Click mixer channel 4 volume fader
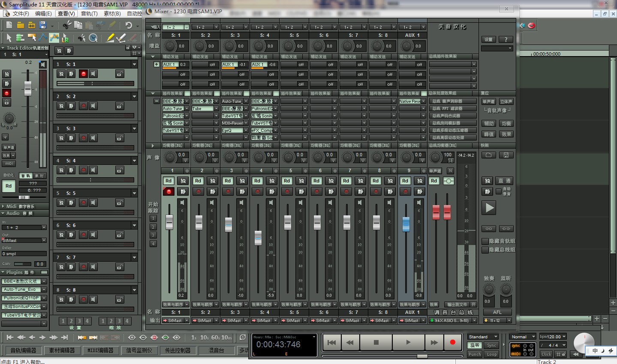Image resolution: width=617 pixels, height=364 pixels. (258, 238)
